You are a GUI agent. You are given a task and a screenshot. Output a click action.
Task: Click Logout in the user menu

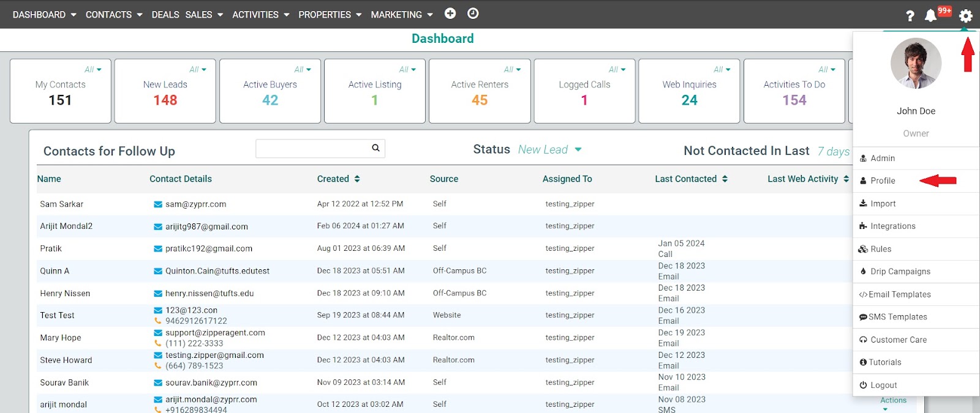883,385
